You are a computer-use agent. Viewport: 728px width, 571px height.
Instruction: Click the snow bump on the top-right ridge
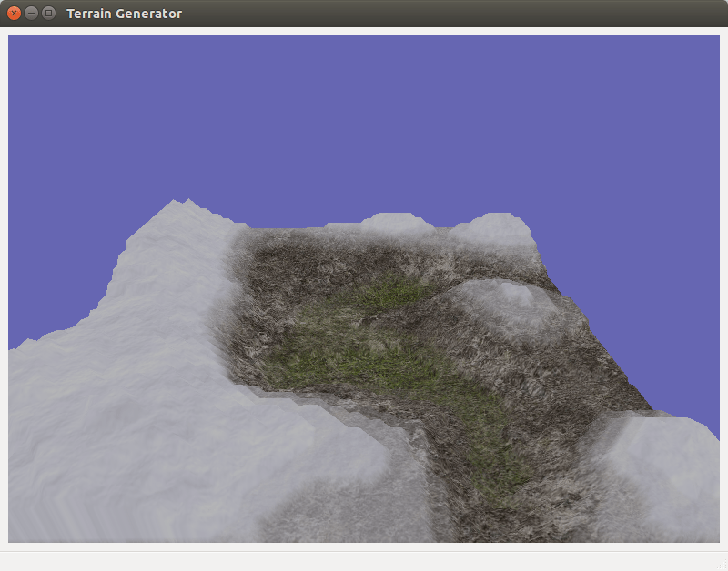[x=496, y=227]
